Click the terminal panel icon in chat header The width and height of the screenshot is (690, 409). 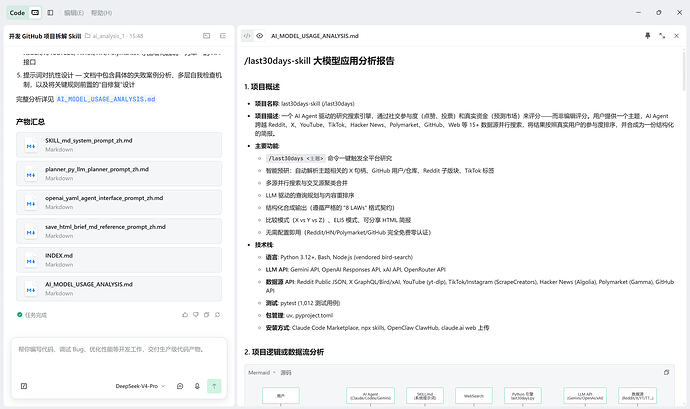click(x=206, y=36)
